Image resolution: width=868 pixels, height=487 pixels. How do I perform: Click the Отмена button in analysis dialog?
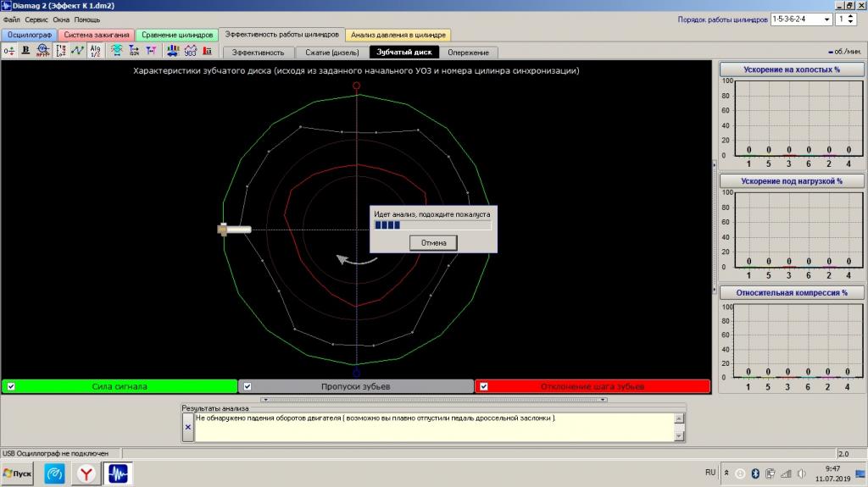(433, 243)
